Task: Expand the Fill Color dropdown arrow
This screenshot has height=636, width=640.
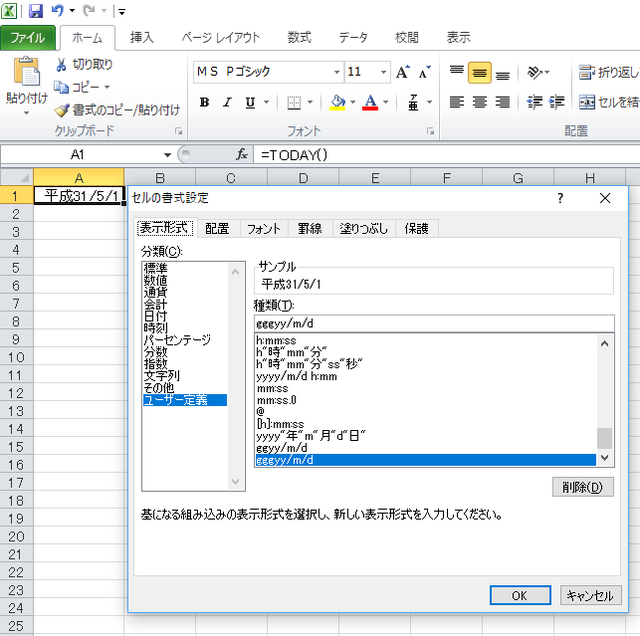Action: pos(353,102)
